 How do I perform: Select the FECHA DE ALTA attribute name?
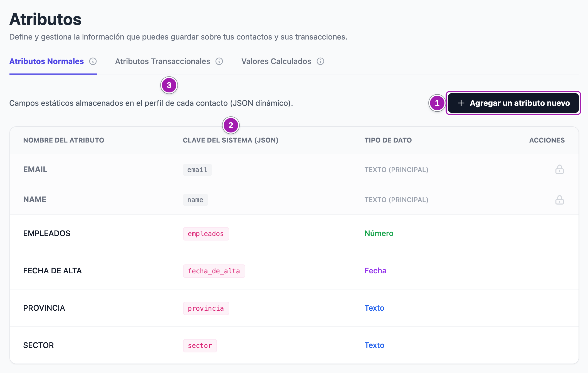[x=52, y=271]
